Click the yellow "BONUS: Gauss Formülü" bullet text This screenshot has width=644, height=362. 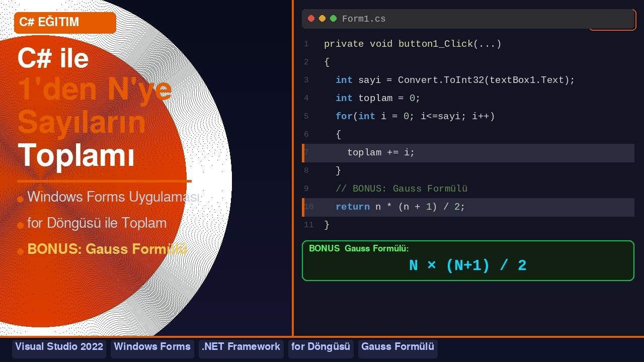pos(107,249)
